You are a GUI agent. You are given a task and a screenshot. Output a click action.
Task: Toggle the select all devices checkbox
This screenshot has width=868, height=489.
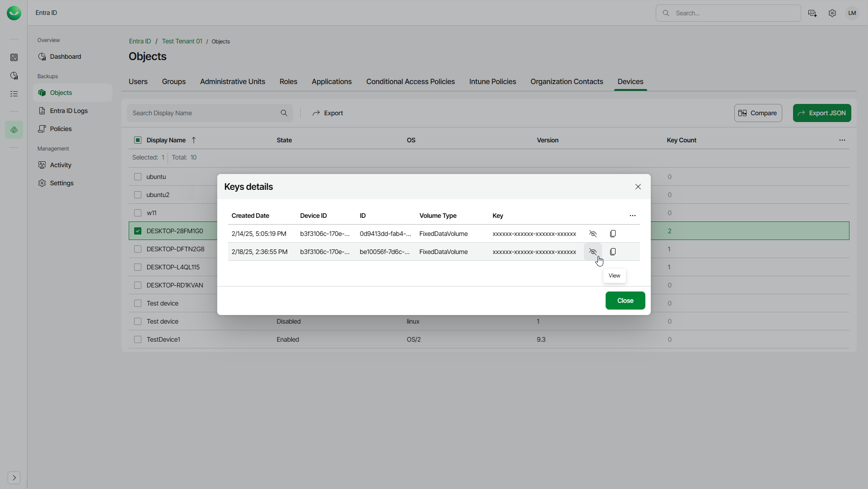(x=138, y=140)
